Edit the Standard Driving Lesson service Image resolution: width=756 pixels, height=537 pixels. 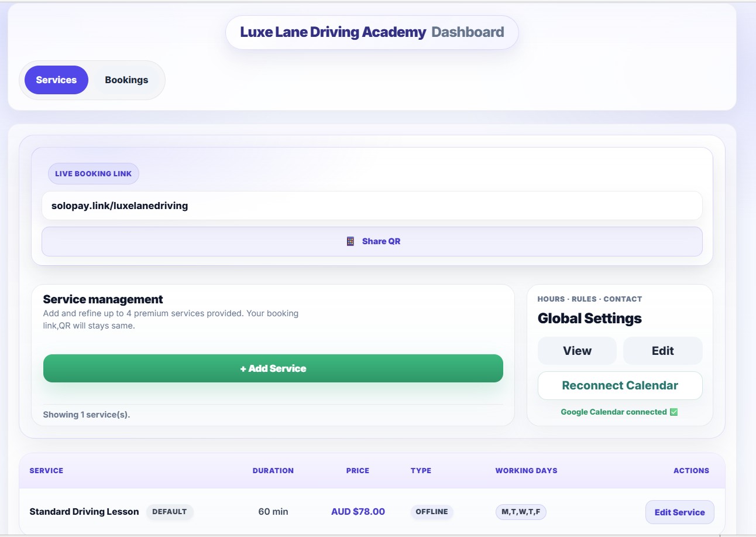pos(679,512)
